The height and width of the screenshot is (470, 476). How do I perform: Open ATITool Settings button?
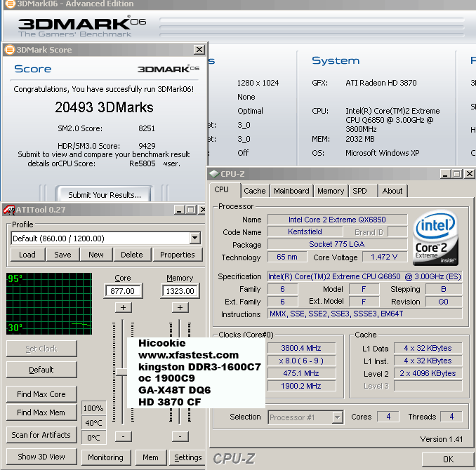point(187,457)
